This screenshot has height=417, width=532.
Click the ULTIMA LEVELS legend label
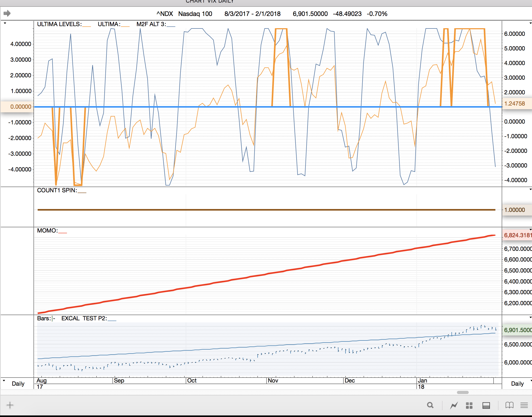point(59,24)
